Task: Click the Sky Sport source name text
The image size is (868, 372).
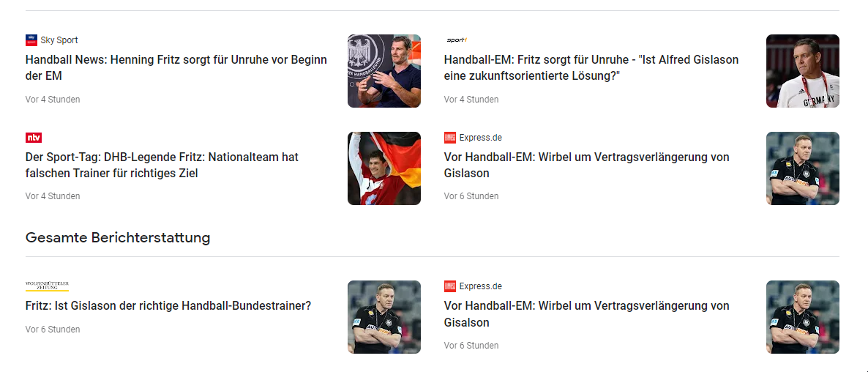Action: [59, 40]
